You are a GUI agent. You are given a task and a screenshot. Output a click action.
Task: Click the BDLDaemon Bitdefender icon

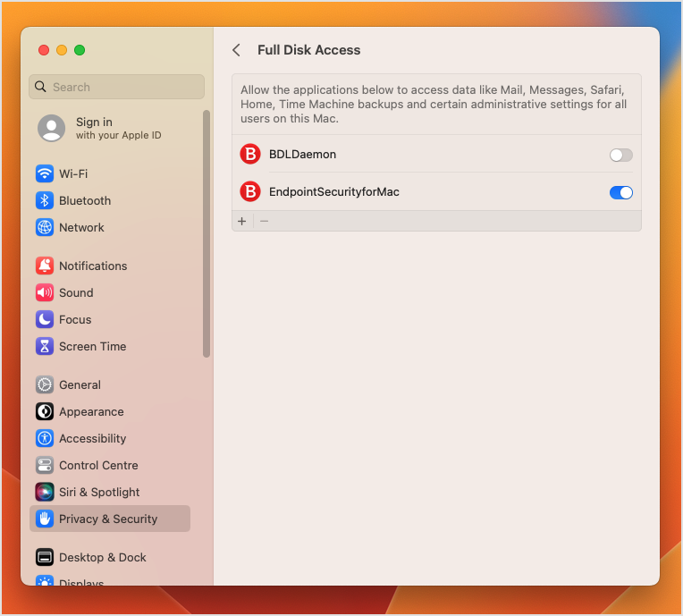(x=250, y=154)
